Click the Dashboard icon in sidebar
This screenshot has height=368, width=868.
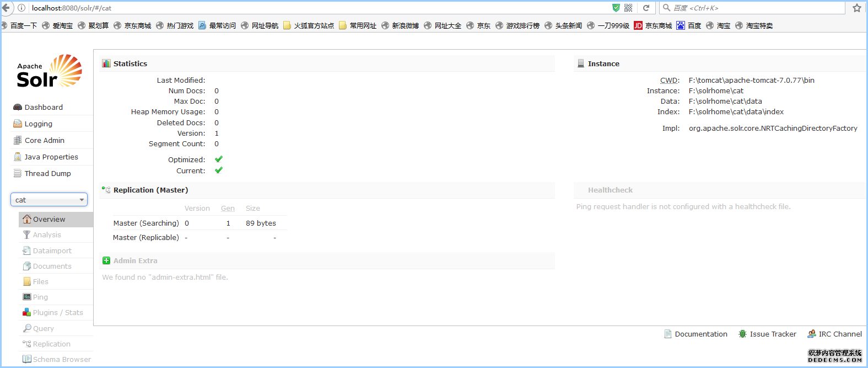point(18,107)
